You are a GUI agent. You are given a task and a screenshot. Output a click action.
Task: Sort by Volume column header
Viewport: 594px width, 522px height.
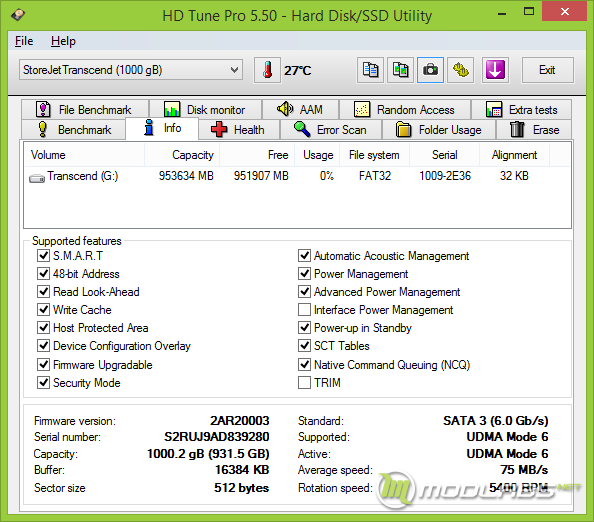click(84, 155)
